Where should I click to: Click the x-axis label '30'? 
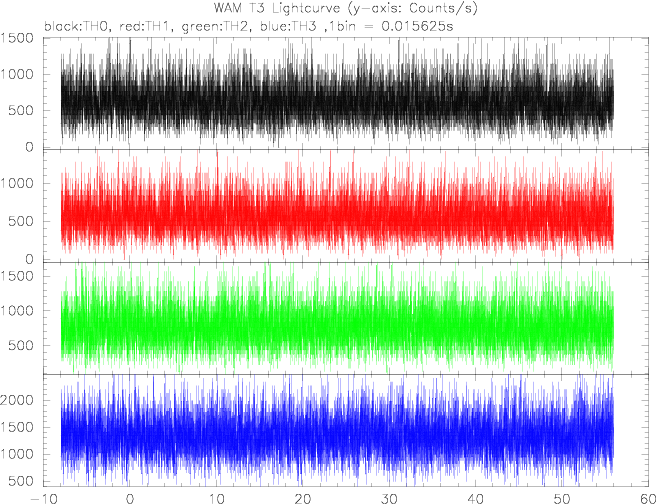coord(389,499)
